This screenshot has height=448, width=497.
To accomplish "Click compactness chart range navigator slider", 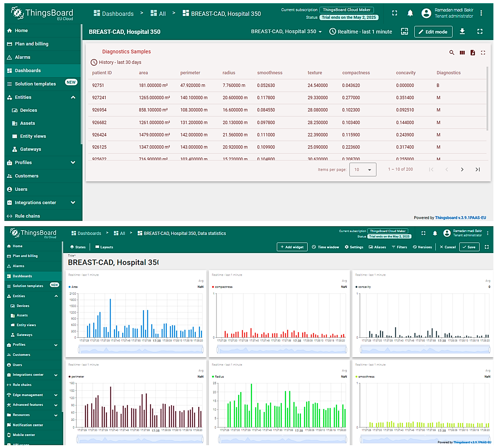I will click(281, 349).
